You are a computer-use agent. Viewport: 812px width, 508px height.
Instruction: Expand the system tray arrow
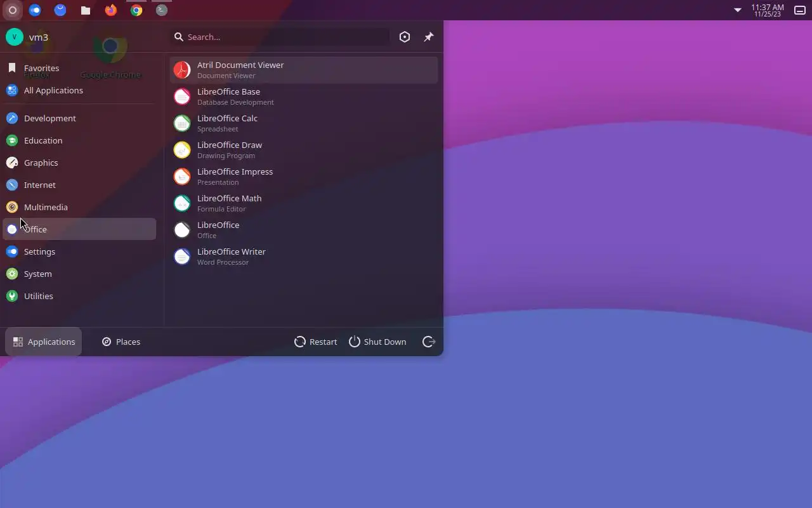(x=738, y=10)
